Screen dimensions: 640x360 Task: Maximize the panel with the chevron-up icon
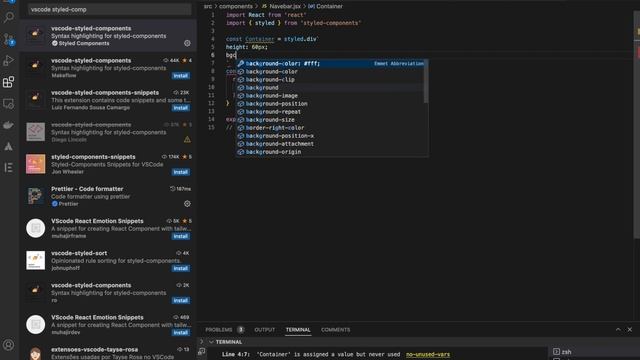(x=618, y=329)
